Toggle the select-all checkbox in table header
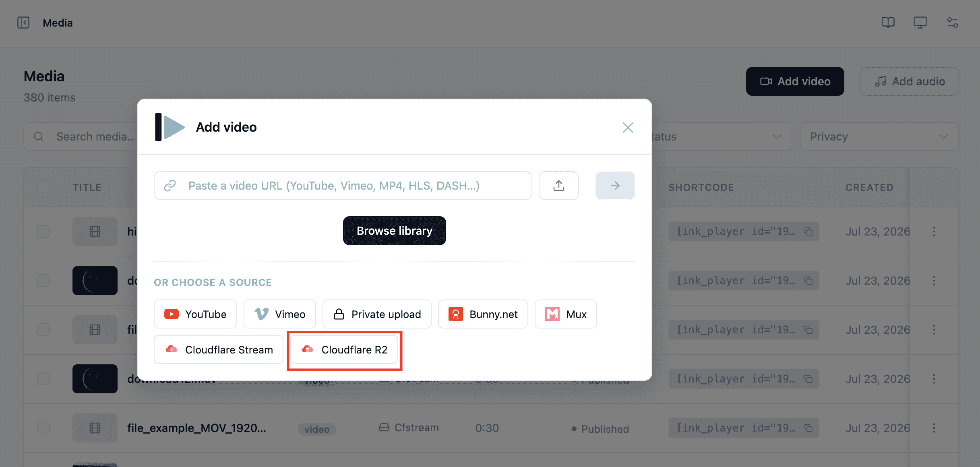 (43, 187)
